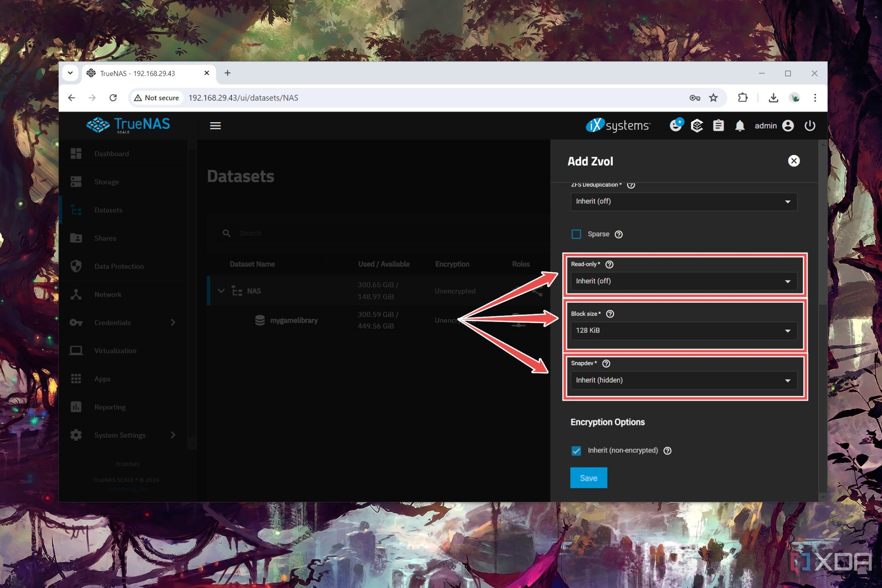The height and width of the screenshot is (588, 882).
Task: Open the Datasets section
Action: coord(109,209)
